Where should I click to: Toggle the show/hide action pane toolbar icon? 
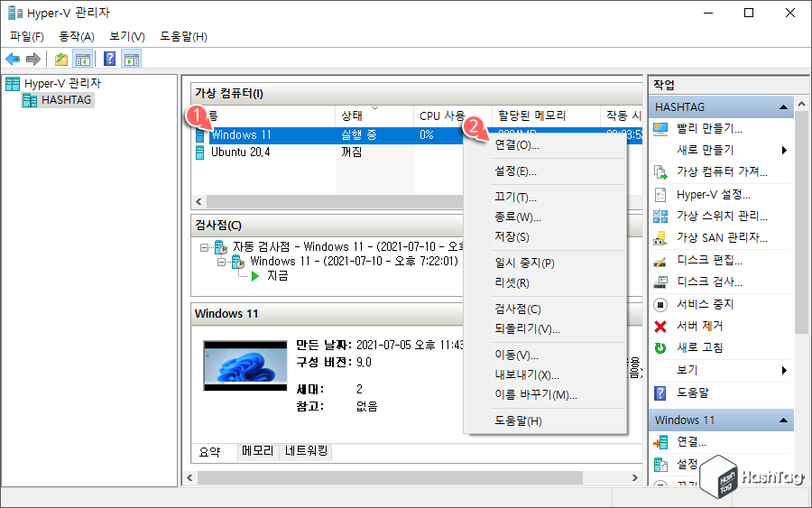pos(132,59)
